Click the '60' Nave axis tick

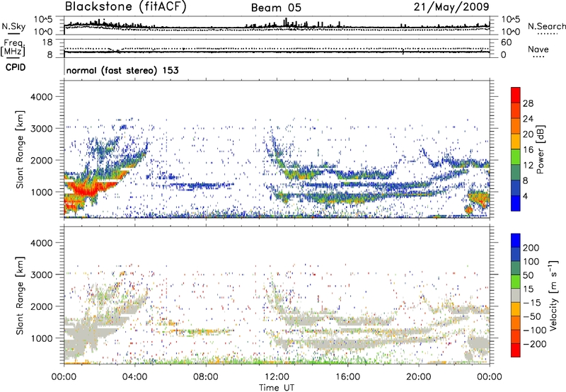(x=506, y=42)
